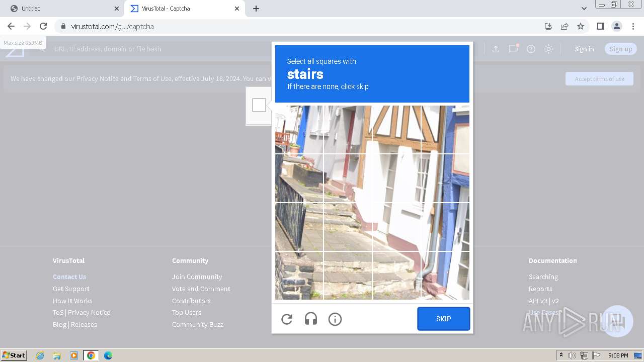Open the Vote and Comment link

(x=201, y=289)
